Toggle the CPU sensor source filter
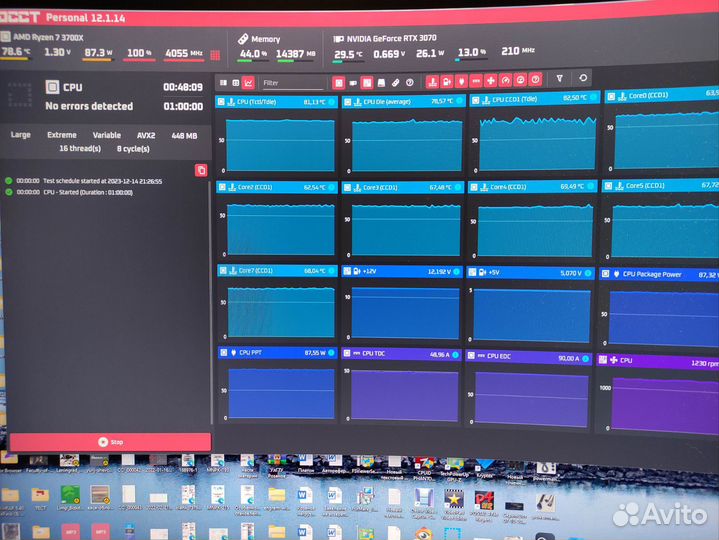This screenshot has width=719, height=540. point(338,83)
